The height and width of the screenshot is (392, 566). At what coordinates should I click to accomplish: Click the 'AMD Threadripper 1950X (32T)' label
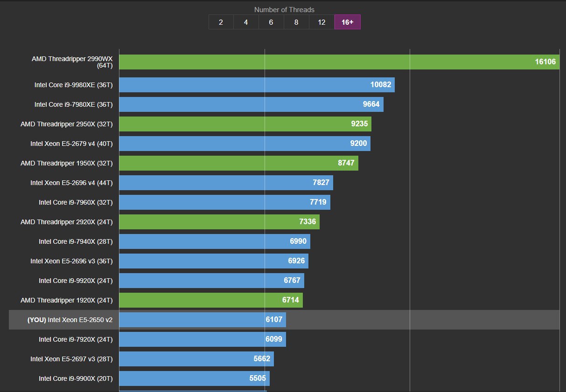point(67,163)
